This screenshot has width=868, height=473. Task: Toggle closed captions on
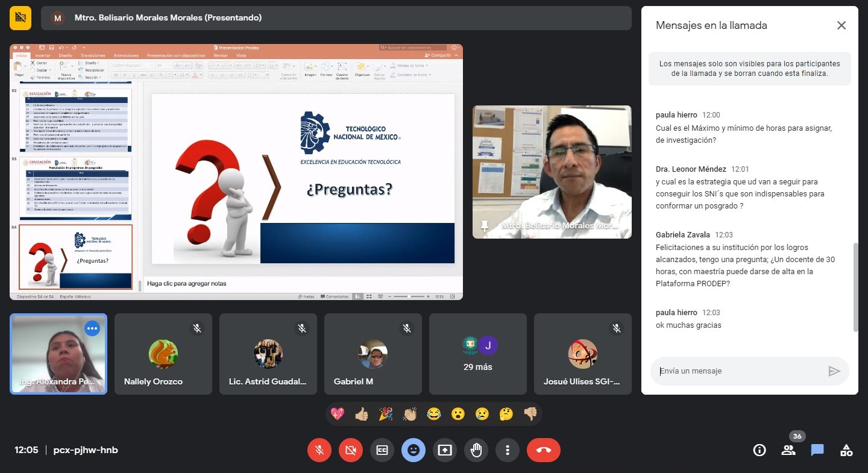click(x=382, y=450)
